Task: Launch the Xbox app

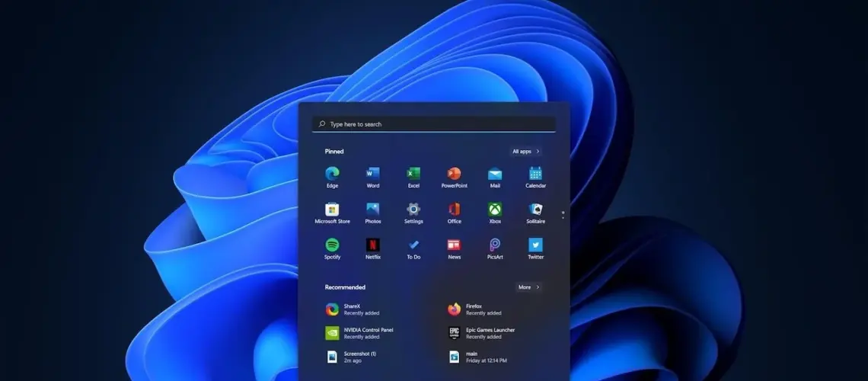Action: [495, 210]
